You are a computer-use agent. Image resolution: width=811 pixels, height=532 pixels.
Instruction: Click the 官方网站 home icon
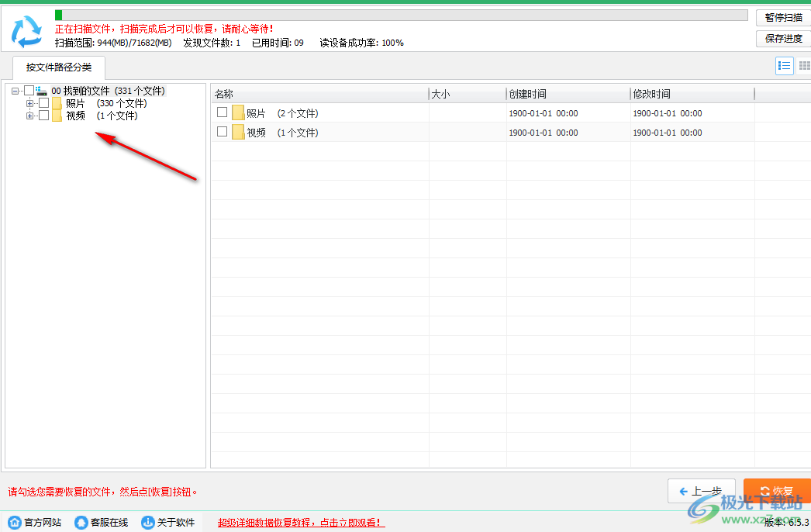coord(15,522)
